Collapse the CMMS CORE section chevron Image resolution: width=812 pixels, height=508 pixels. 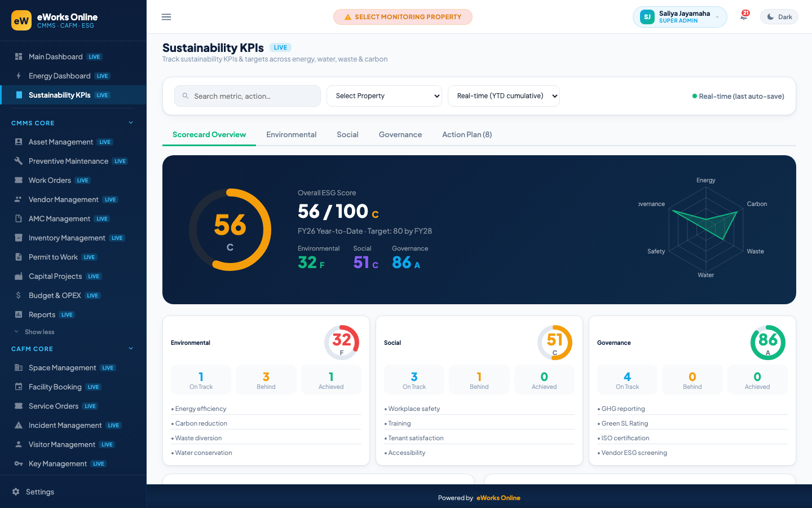coord(131,122)
